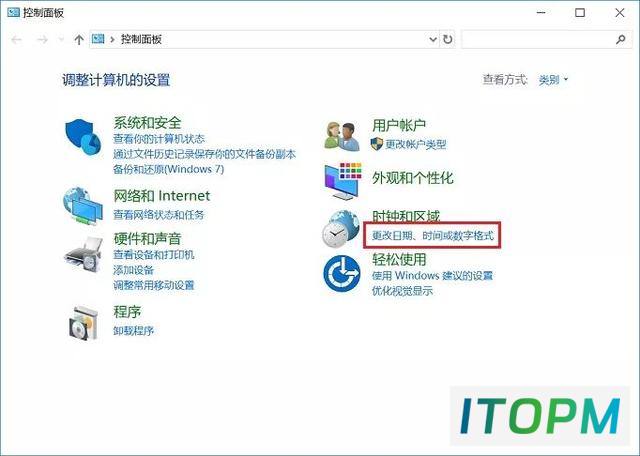Go up one level with the up arrow

click(x=79, y=40)
